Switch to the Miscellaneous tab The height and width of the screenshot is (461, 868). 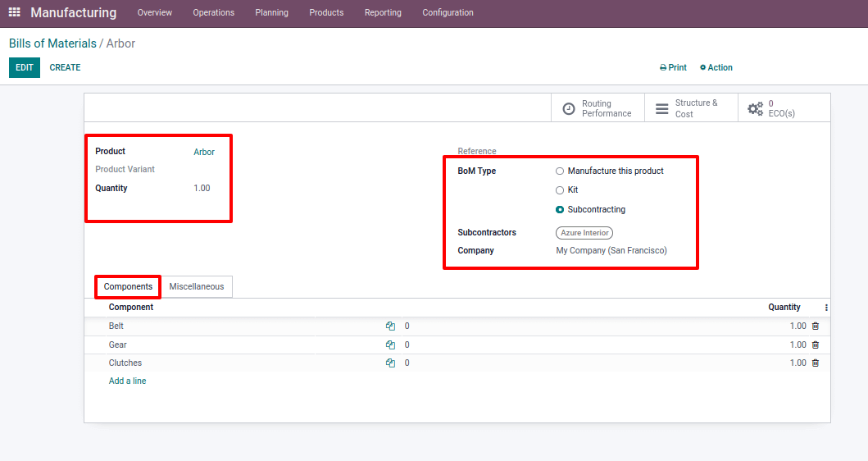click(197, 287)
